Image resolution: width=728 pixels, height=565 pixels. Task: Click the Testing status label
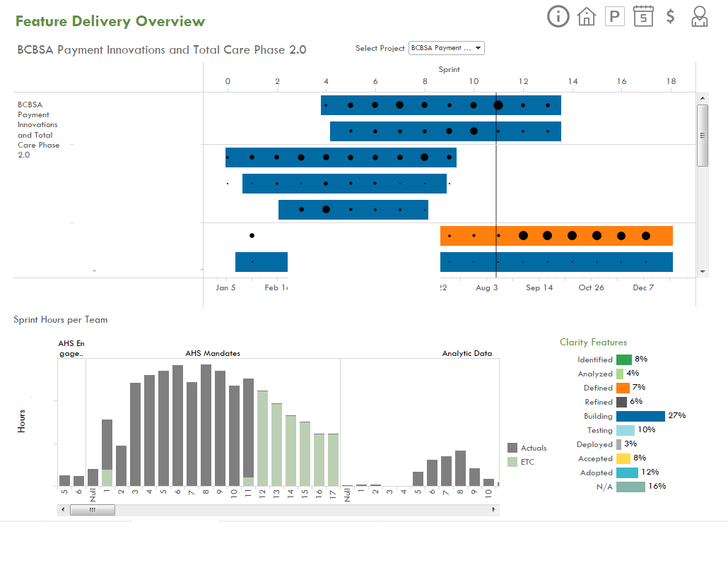point(600,431)
